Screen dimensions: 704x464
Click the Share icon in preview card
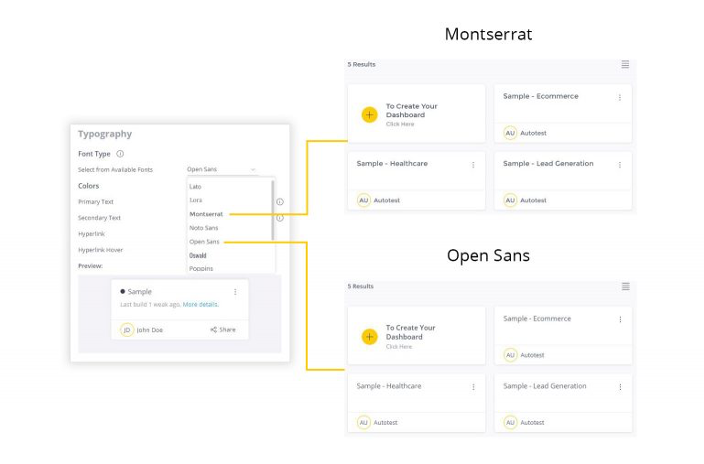pos(214,330)
